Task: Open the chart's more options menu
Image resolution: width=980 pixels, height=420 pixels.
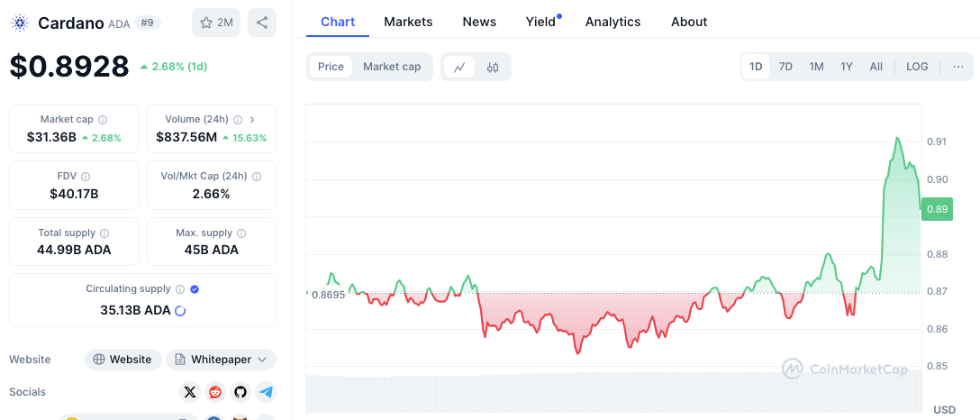Action: (x=957, y=67)
